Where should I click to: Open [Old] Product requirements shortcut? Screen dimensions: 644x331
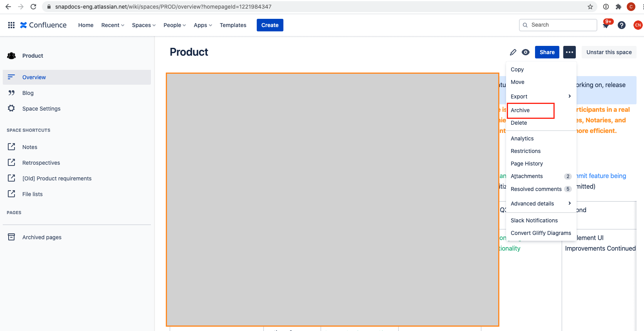pyautogui.click(x=77, y=178)
